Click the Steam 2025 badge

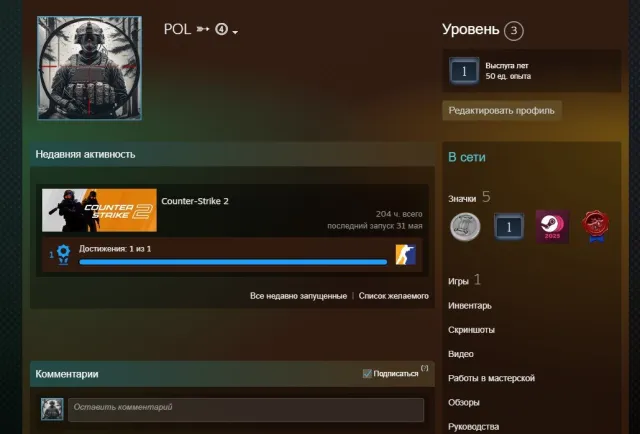click(x=552, y=227)
